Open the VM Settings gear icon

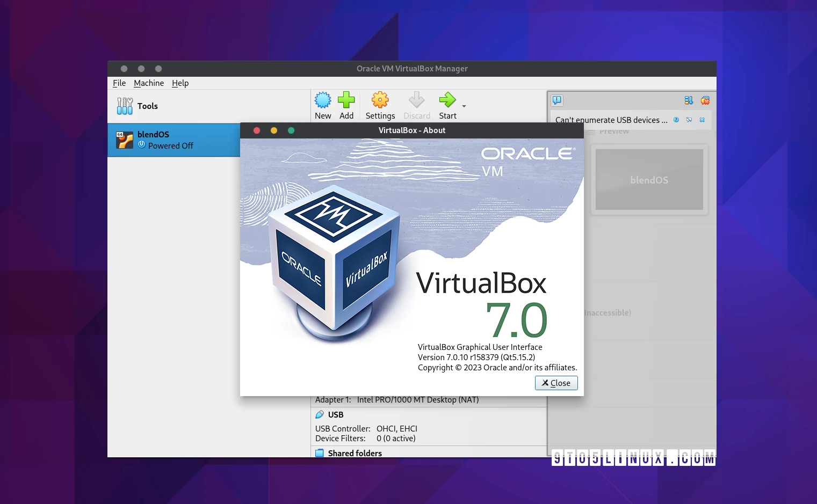380,100
